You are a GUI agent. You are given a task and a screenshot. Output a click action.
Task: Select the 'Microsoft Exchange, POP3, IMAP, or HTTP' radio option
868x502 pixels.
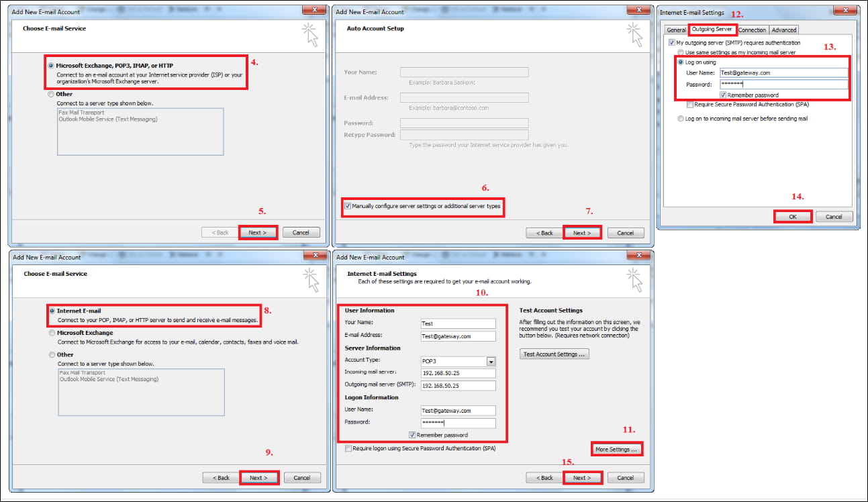[x=52, y=66]
